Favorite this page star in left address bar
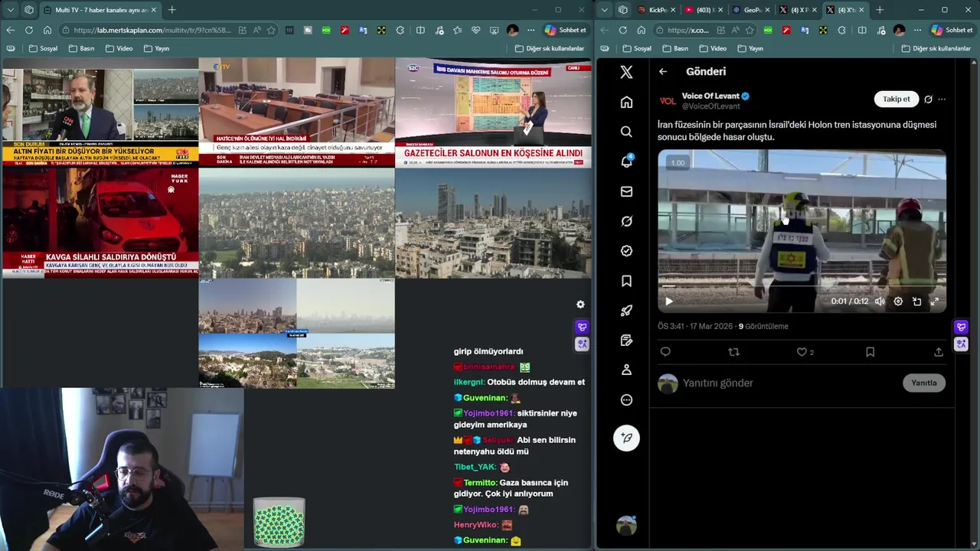Screen dimensions: 980x551 [x=271, y=30]
